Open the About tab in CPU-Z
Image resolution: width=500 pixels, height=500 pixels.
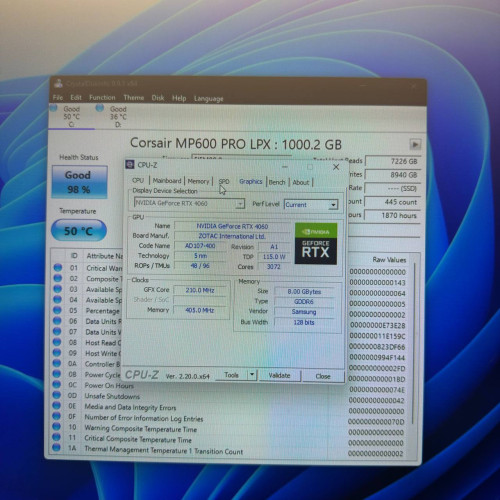tap(301, 182)
